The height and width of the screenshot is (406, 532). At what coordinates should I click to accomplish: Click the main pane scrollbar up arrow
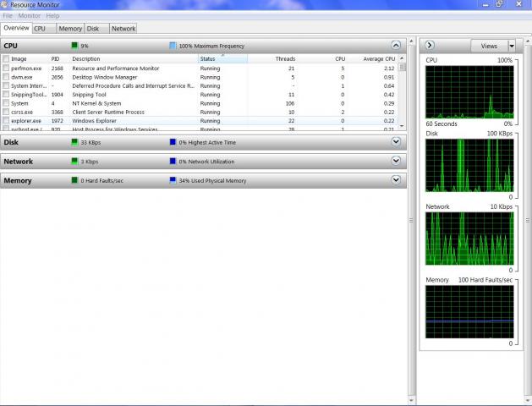tap(411, 41)
